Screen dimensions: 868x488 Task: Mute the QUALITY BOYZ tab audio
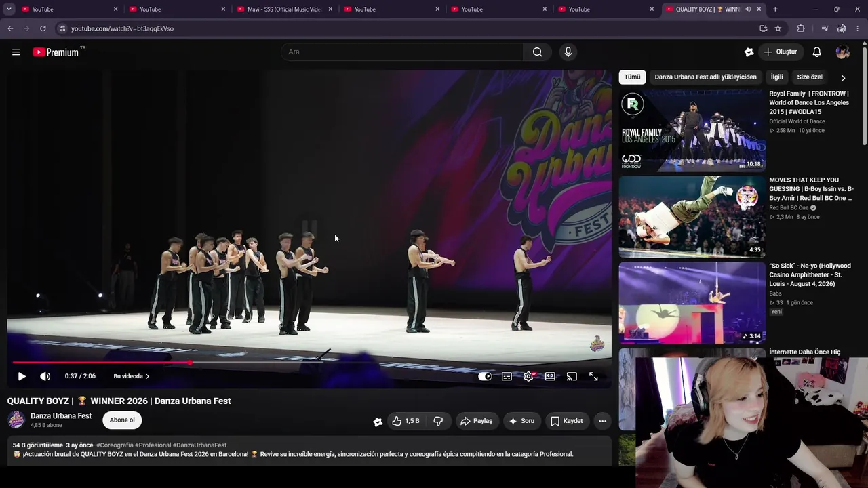748,9
